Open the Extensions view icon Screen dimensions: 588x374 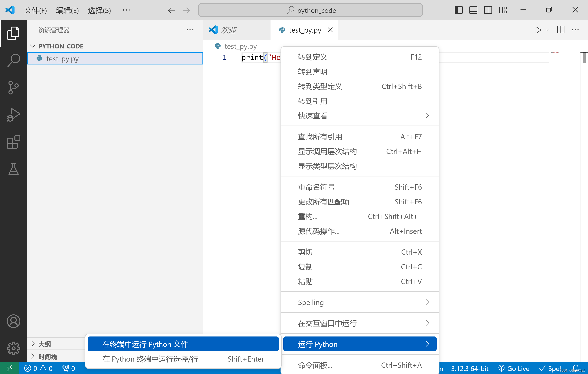[x=13, y=142]
